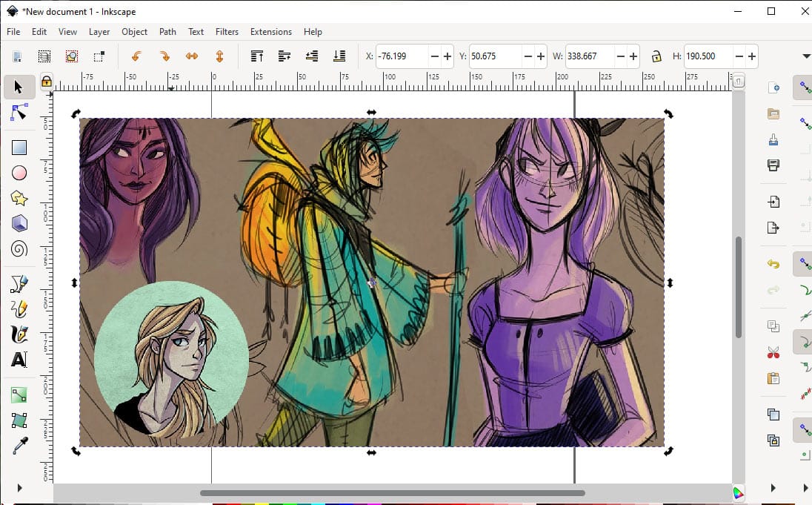Toggle snap to line midpoints (red hatch icon)
This screenshot has height=505, width=812.
tap(805, 394)
